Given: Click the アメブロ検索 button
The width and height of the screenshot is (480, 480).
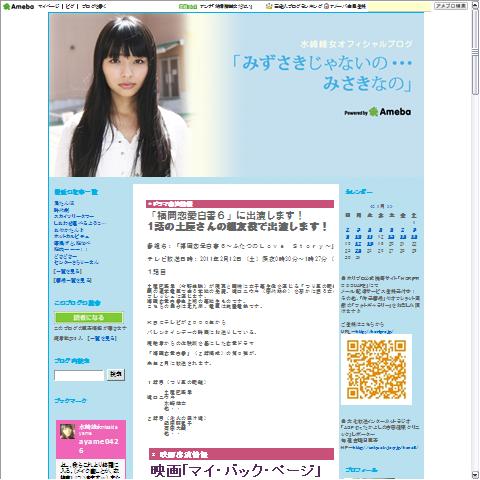Looking at the screenshot, I should click(451, 6).
